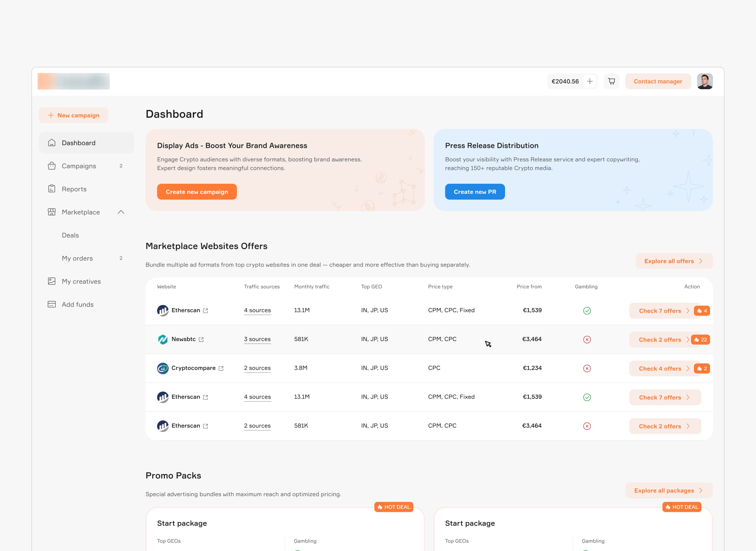The width and height of the screenshot is (756, 551).
Task: Open external link icon for first Etherscan row
Action: pyautogui.click(x=206, y=310)
